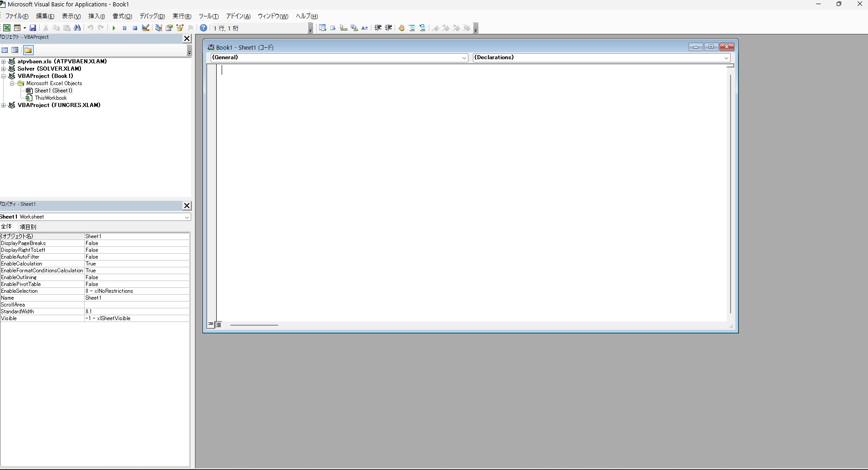Click the Reset stop icon
868x470 pixels.
135,28
